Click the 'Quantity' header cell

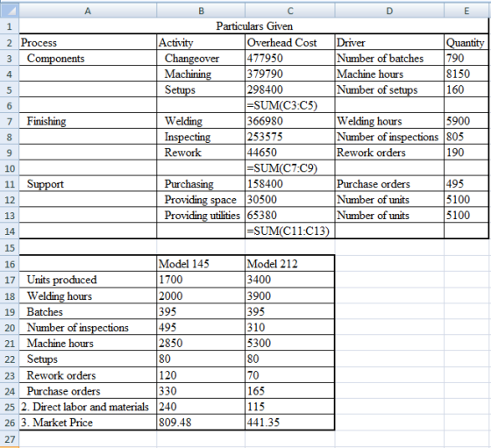(466, 42)
